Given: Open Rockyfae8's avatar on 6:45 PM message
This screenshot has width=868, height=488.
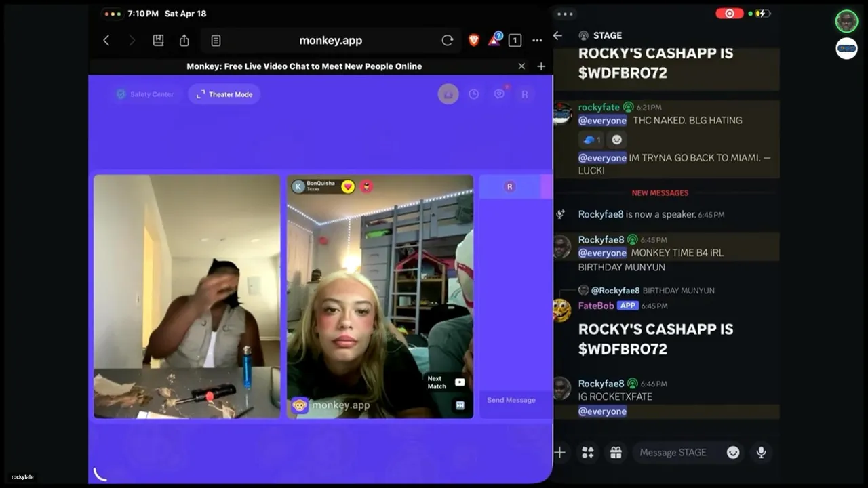Looking at the screenshot, I should click(562, 247).
